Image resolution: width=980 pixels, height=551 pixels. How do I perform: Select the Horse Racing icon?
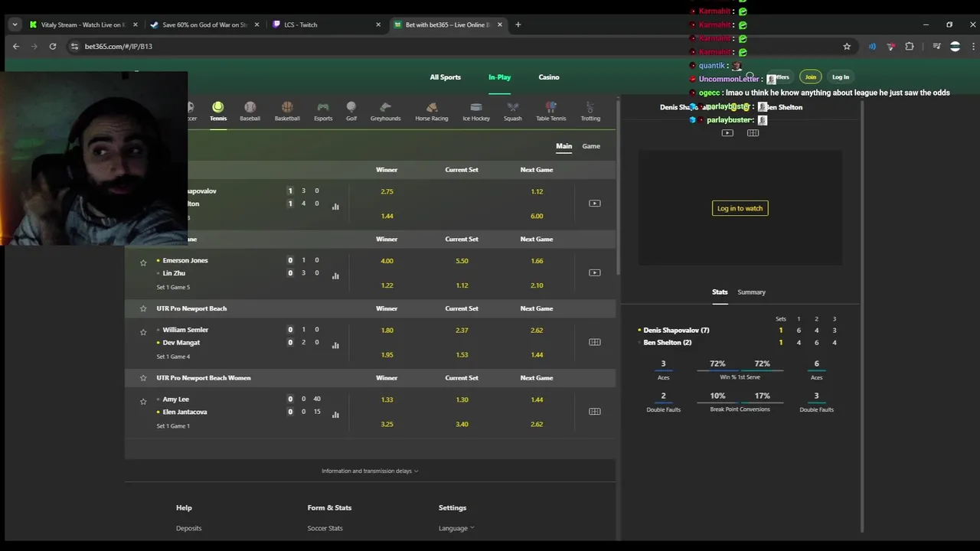[x=432, y=111]
